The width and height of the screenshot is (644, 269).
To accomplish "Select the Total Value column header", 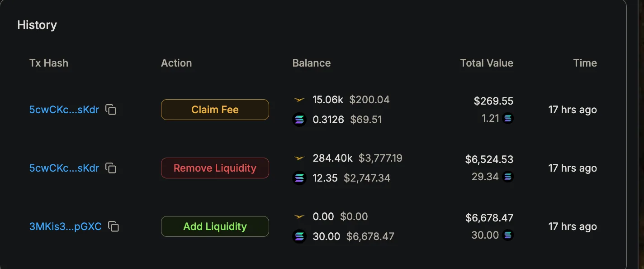I will tap(487, 63).
